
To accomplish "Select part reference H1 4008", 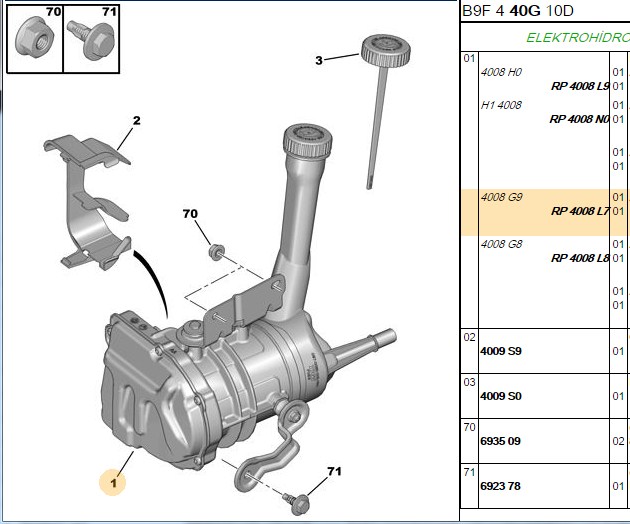I will pos(501,105).
